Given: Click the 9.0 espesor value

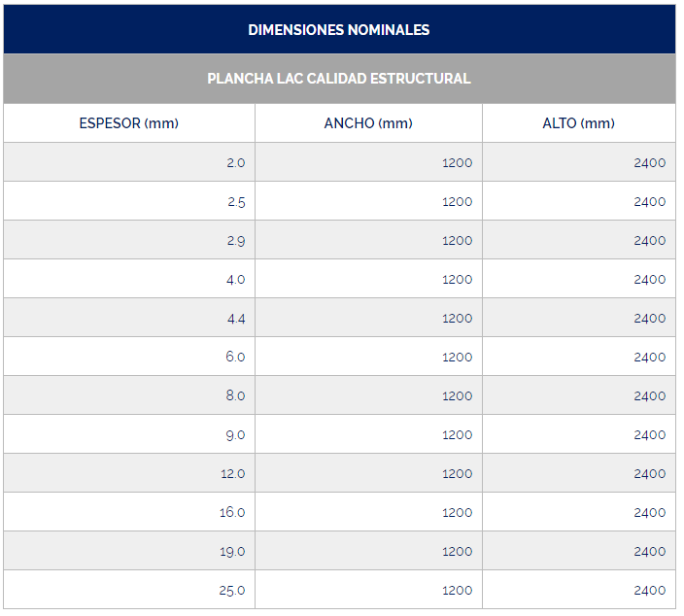Looking at the screenshot, I should pyautogui.click(x=235, y=434).
